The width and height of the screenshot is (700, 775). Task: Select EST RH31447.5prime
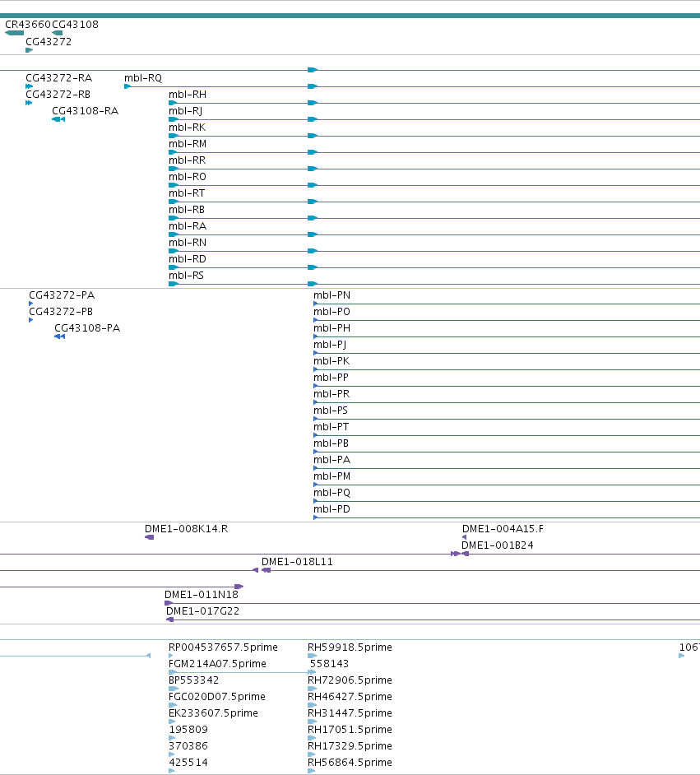coord(350,712)
